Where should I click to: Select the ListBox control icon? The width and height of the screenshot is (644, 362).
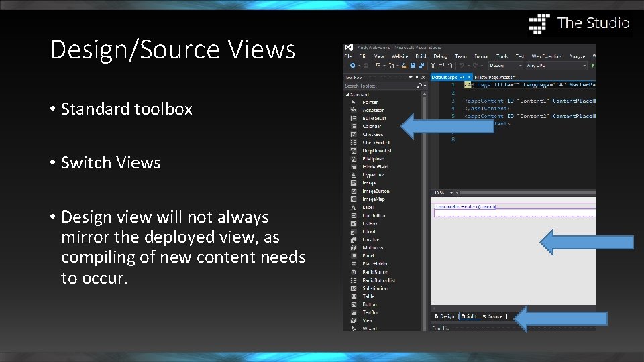(x=354, y=224)
